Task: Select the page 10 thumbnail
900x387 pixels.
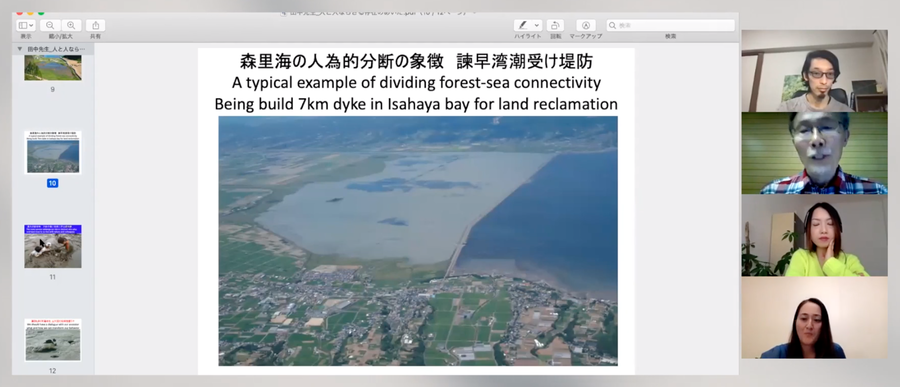Action: tap(53, 153)
